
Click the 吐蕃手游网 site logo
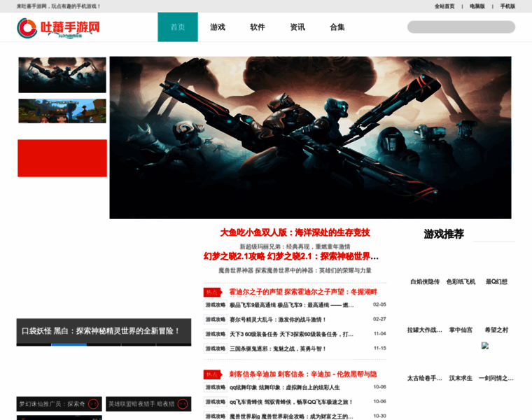(x=58, y=28)
